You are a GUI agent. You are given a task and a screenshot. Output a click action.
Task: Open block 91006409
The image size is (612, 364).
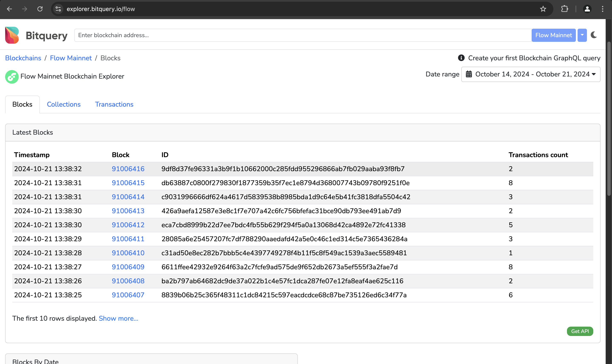(128, 267)
